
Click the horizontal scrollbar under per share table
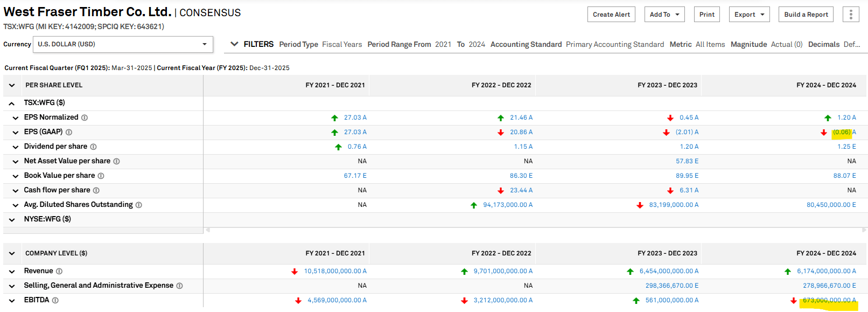point(536,230)
